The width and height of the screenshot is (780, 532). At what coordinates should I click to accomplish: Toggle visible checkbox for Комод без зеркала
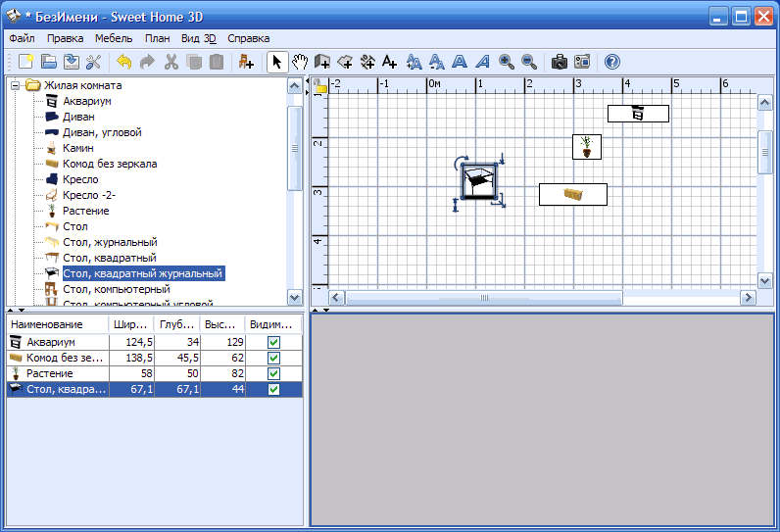[x=273, y=358]
